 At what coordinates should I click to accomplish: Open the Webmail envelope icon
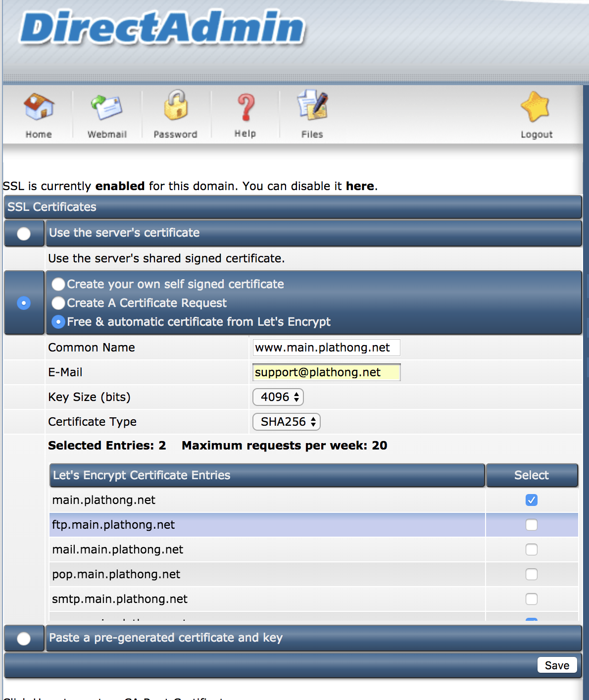click(106, 107)
